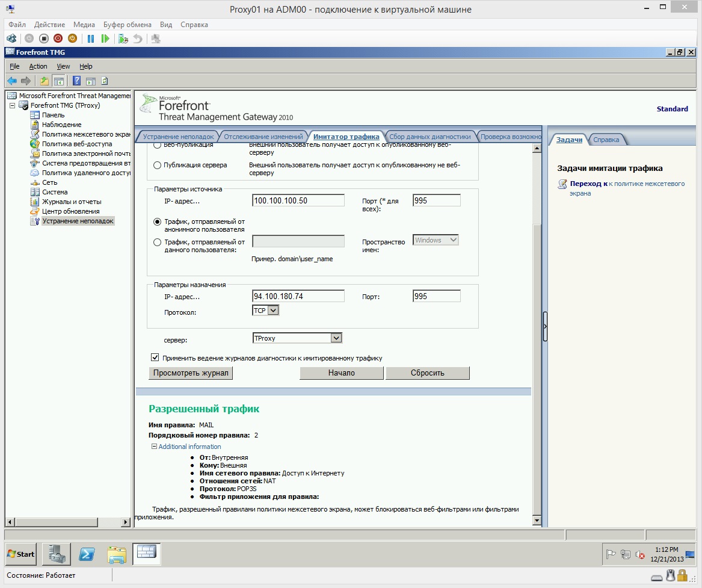Click the Help question mark toolbar icon
702x588 pixels.
pos(76,81)
